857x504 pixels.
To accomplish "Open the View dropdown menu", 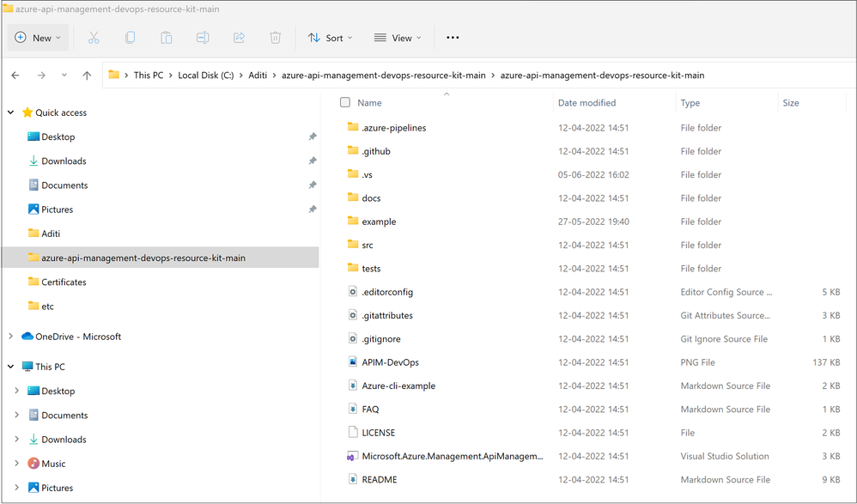I will pyautogui.click(x=398, y=38).
